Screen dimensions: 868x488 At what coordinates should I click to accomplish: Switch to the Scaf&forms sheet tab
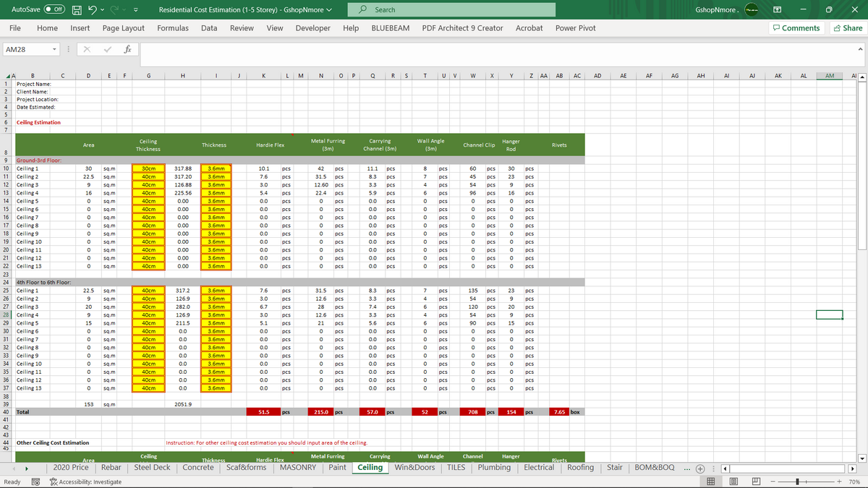(247, 467)
